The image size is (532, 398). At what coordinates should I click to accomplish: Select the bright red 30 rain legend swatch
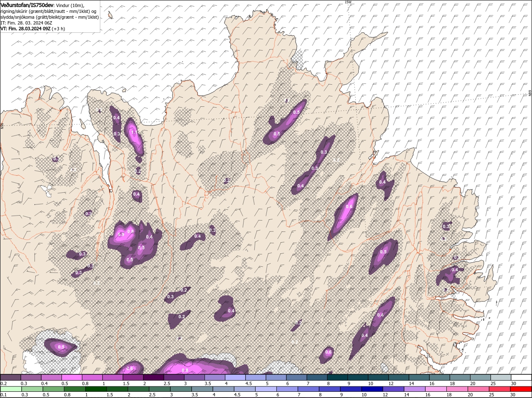pyautogui.click(x=522, y=389)
